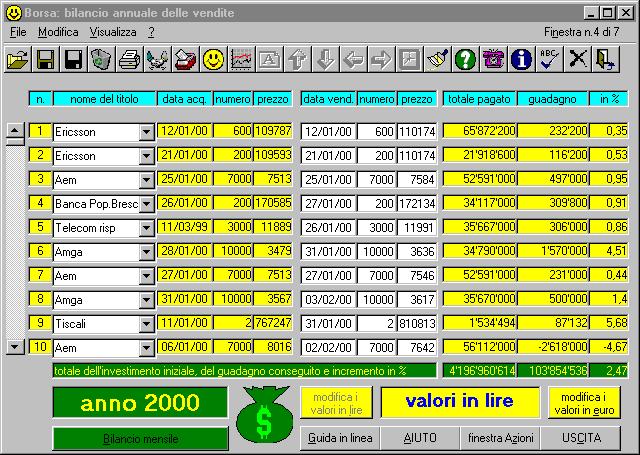Screen dimensions: 640x455
Task: Click the ABC spell check icon
Action: [x=548, y=60]
